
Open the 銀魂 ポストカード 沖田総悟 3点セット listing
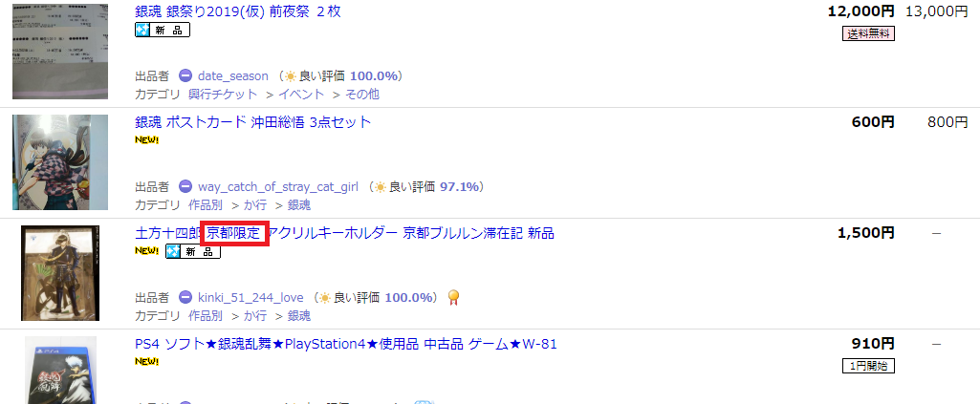coord(253,121)
